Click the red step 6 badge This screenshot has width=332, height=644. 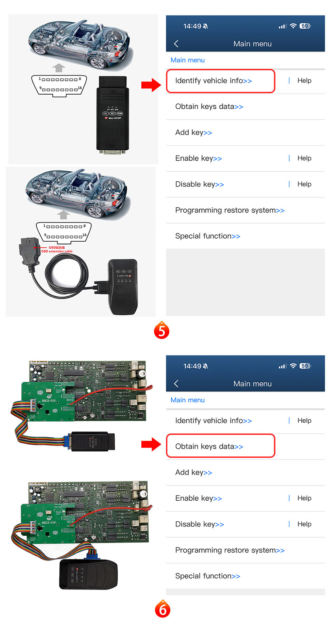162,609
